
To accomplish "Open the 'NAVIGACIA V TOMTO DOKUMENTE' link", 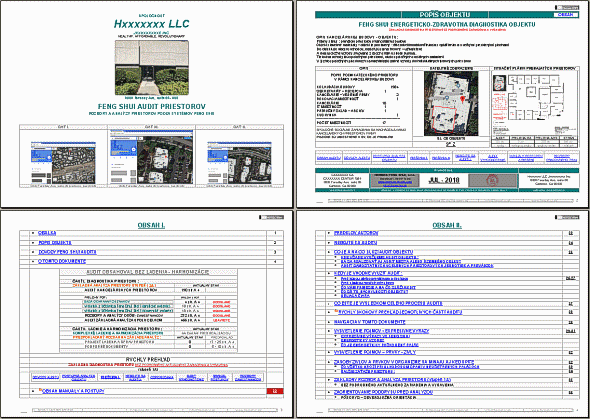I will pos(370,322).
